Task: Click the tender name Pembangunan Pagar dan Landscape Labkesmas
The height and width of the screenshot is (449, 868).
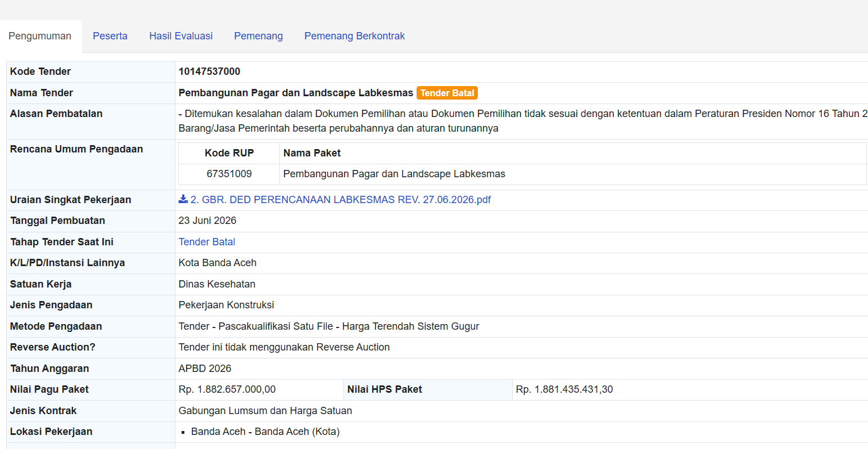Action: point(296,93)
